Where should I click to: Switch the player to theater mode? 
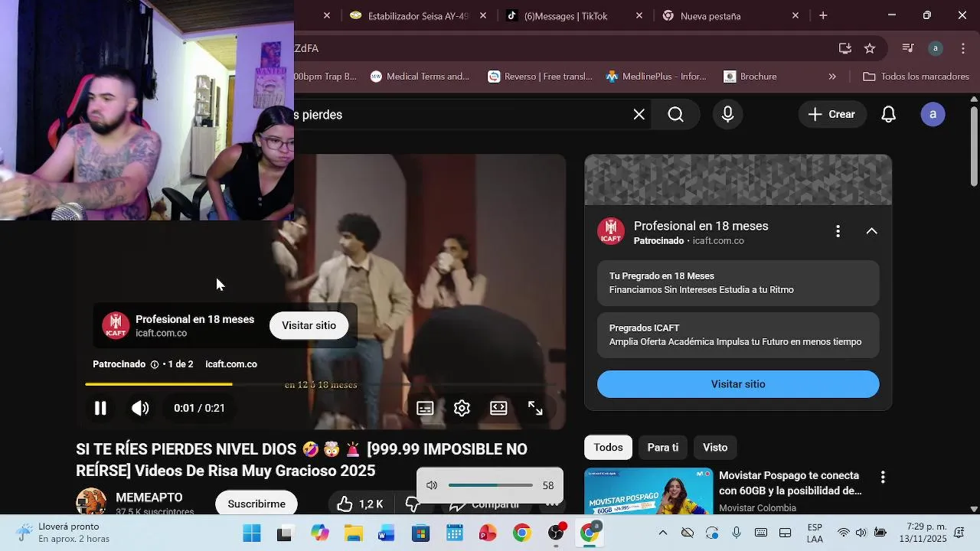pos(498,408)
